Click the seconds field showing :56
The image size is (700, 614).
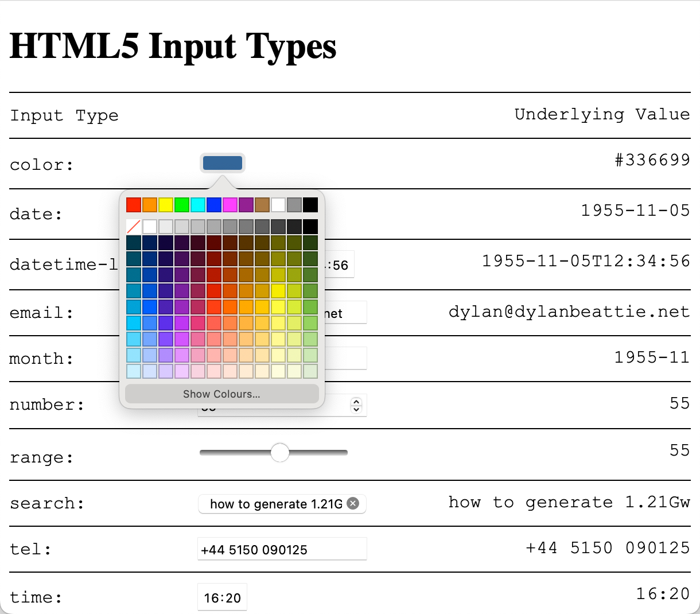tap(340, 264)
